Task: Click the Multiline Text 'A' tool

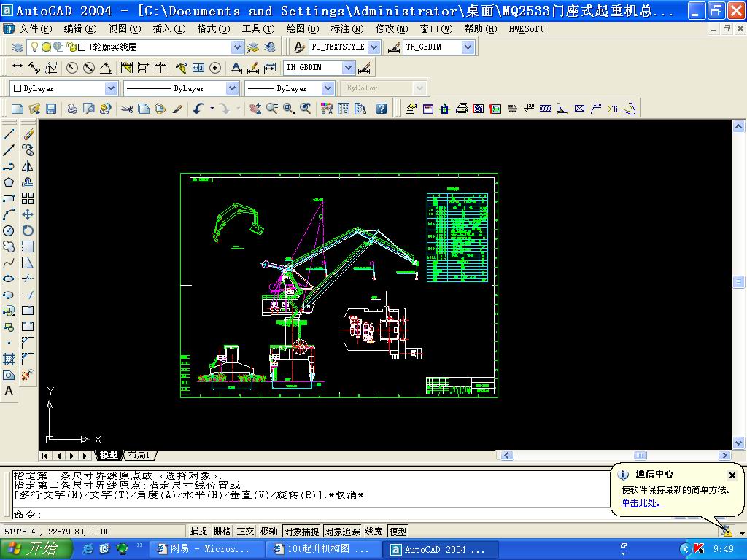Action: [x=9, y=391]
